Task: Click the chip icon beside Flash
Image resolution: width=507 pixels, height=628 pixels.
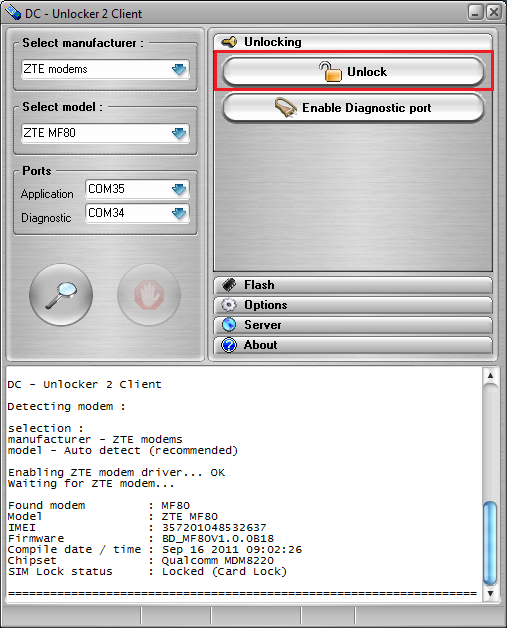Action: 229,285
